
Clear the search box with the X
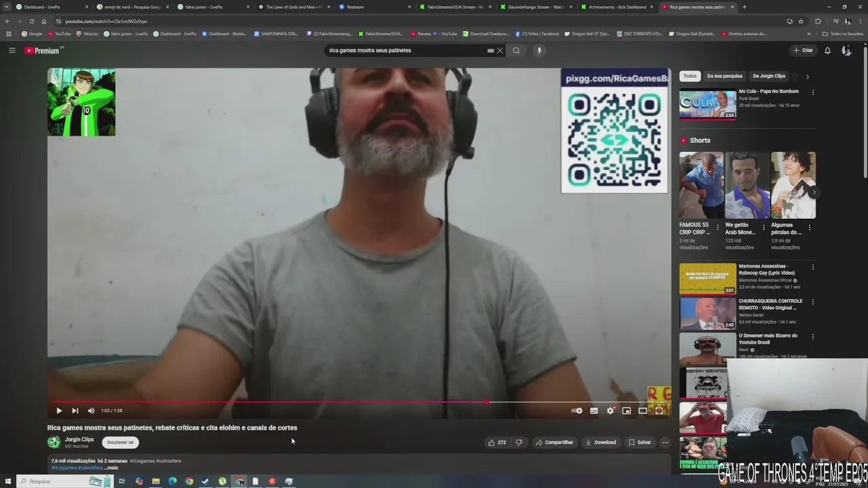coord(500,50)
